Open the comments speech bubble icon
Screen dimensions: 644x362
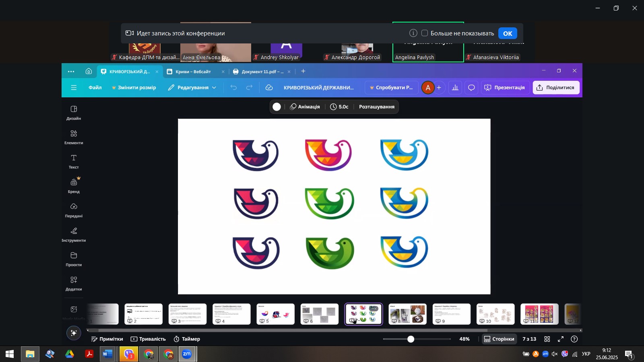(x=471, y=88)
